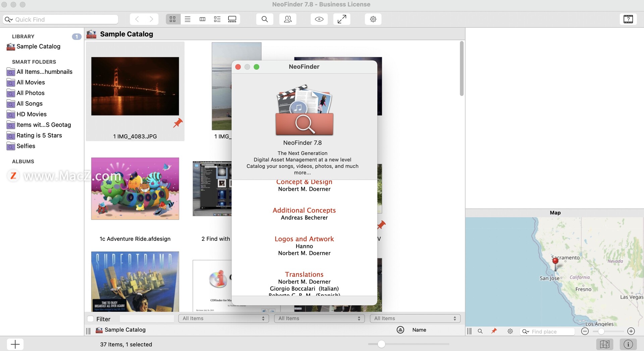Toggle the map panel button
644x351 pixels.
click(604, 344)
